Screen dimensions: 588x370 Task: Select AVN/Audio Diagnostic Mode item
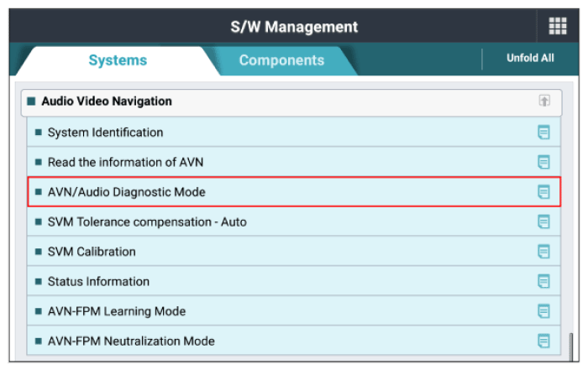[x=294, y=192]
